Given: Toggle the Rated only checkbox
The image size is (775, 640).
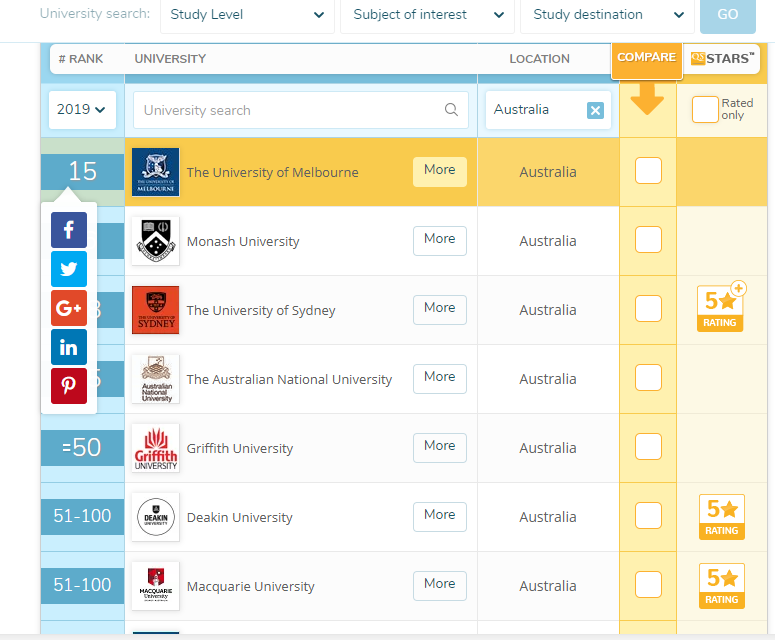Looking at the screenshot, I should [x=705, y=109].
